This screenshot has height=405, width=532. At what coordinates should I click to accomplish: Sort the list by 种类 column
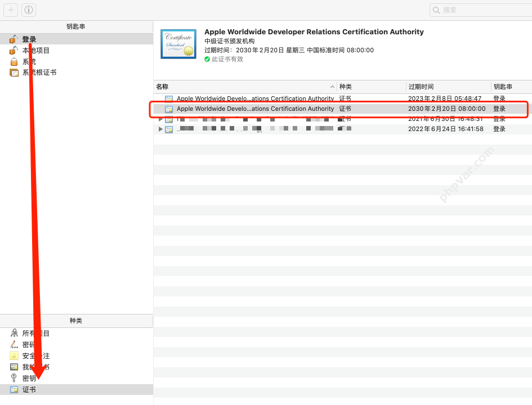pyautogui.click(x=372, y=87)
